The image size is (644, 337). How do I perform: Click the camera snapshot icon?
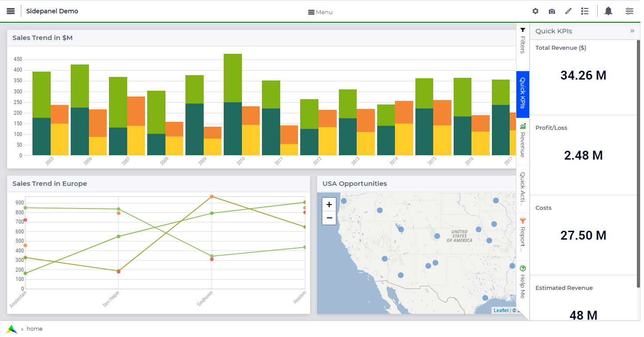[552, 11]
